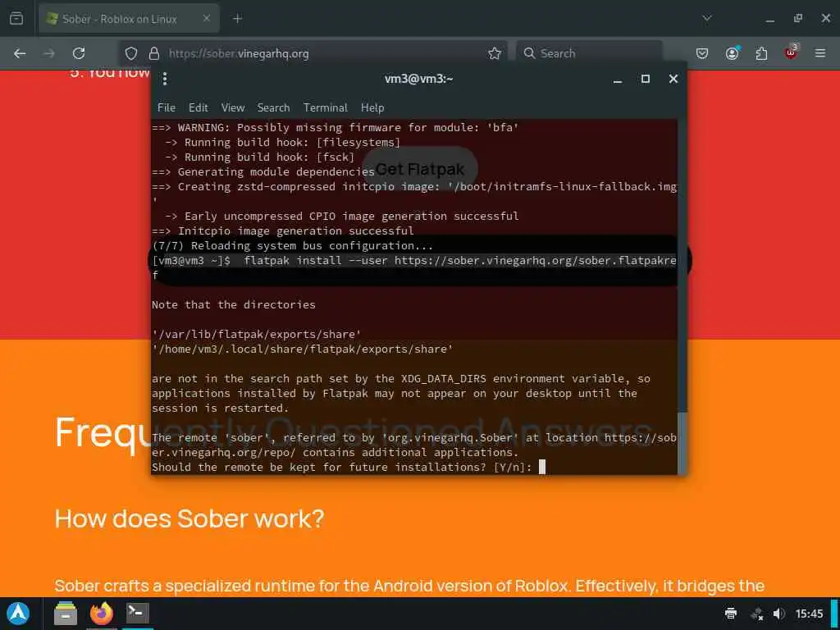The height and width of the screenshot is (630, 840).
Task: Reload the Sober page in Firefox
Action: click(79, 53)
